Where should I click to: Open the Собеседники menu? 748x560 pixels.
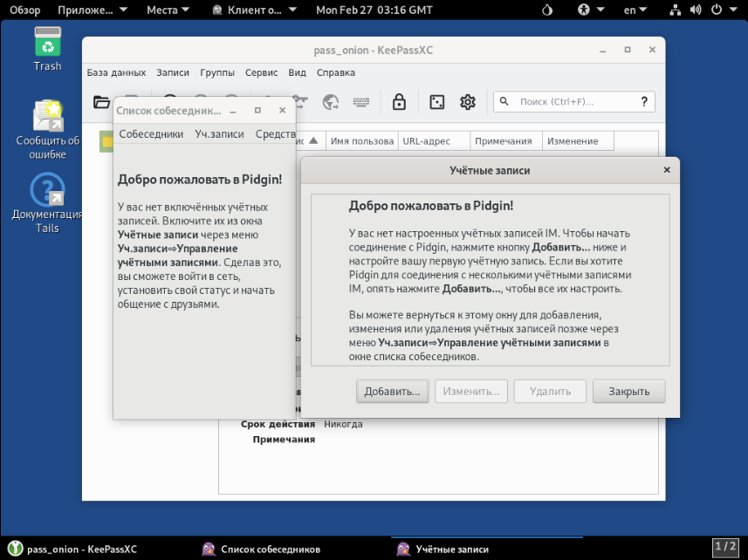click(x=151, y=134)
